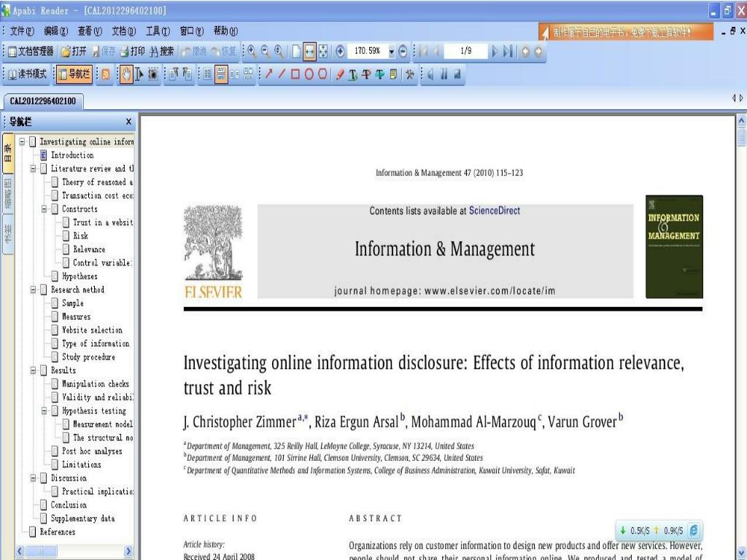Open the 查看 menu

90,31
